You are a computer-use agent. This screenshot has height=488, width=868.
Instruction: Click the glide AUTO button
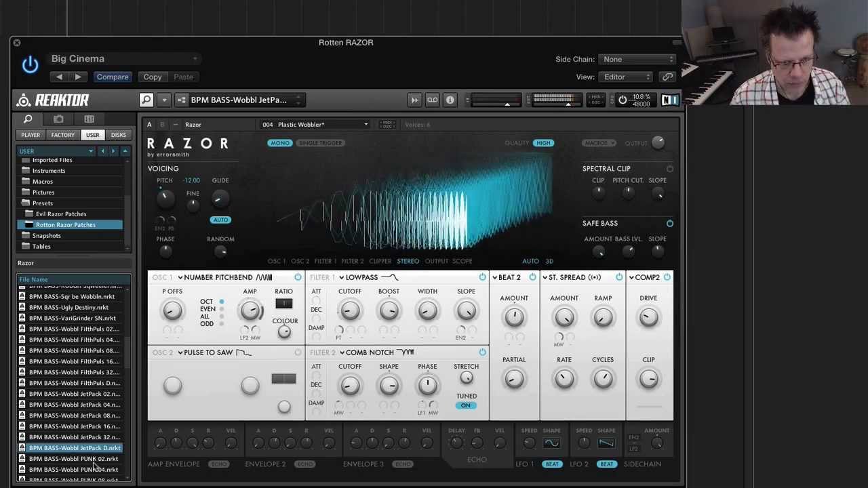click(x=220, y=220)
